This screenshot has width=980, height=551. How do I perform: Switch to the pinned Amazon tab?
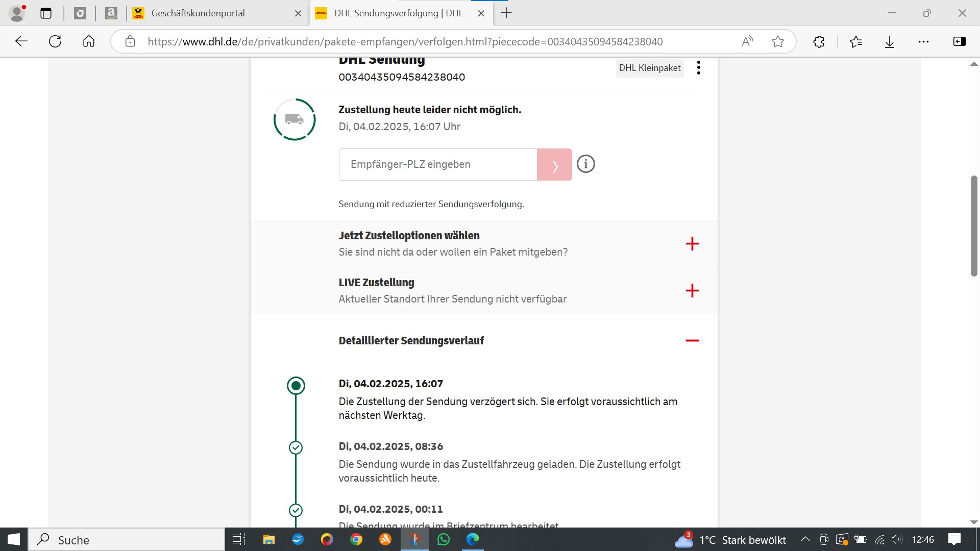coord(111,13)
